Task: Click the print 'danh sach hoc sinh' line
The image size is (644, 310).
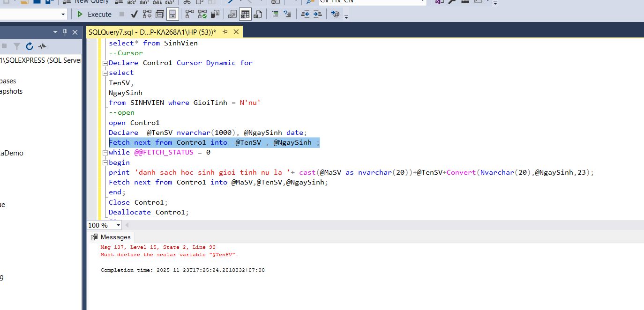Action: (x=352, y=172)
